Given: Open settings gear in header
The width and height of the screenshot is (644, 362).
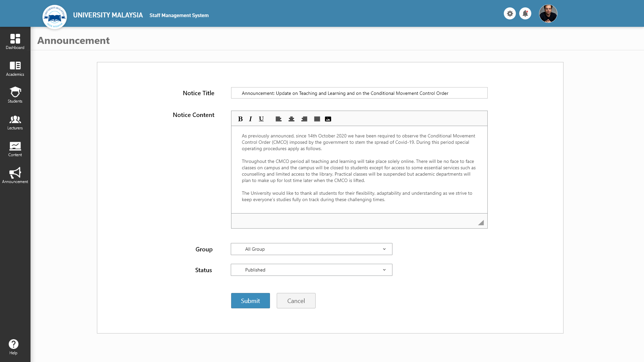Looking at the screenshot, I should (510, 13).
